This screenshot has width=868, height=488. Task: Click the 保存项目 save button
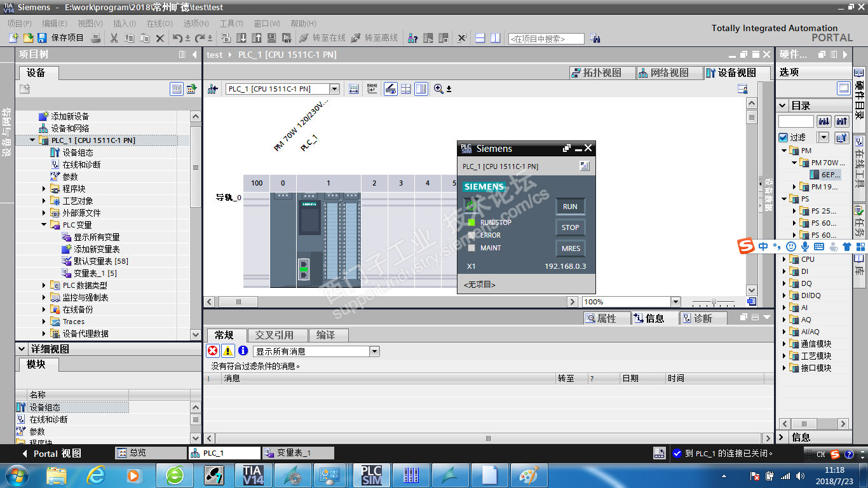click(60, 38)
